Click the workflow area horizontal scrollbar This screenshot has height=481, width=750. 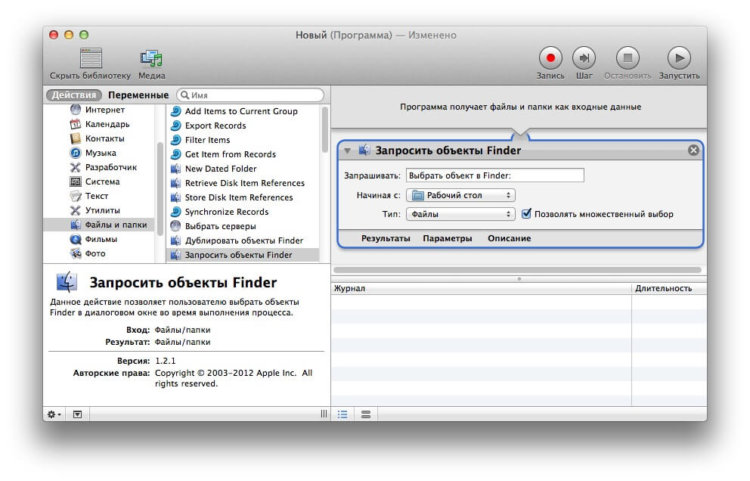tap(517, 270)
